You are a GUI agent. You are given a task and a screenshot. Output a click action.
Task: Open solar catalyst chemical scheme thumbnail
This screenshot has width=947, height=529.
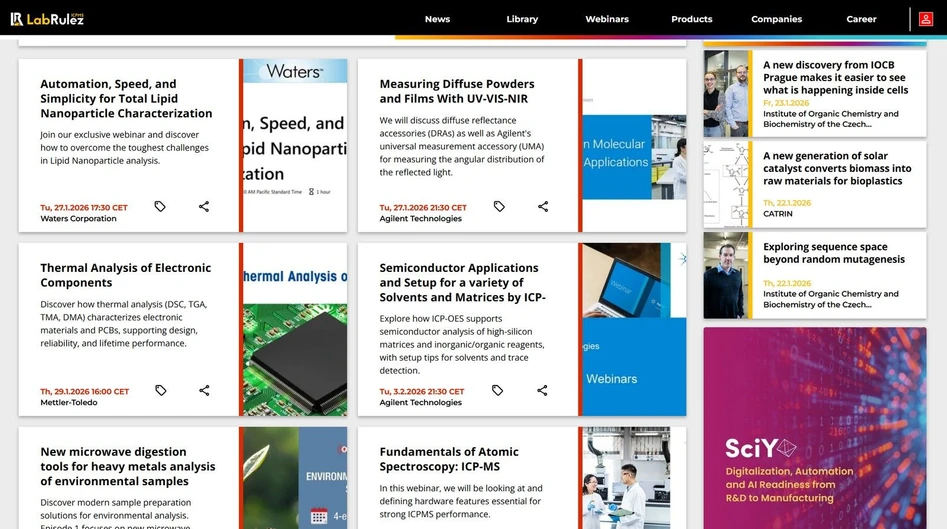(x=726, y=184)
